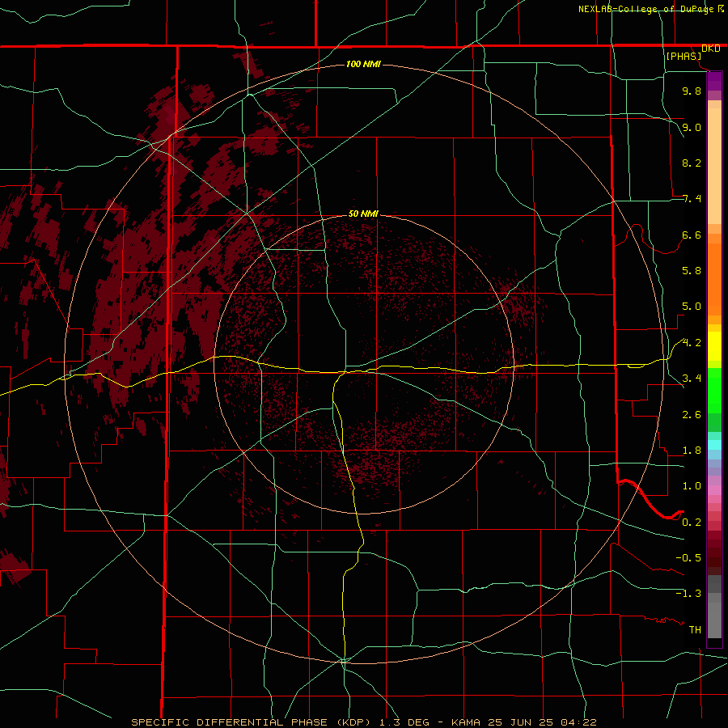Click the DKD label above the legend
This screenshot has height=728, width=728.
[x=711, y=49]
